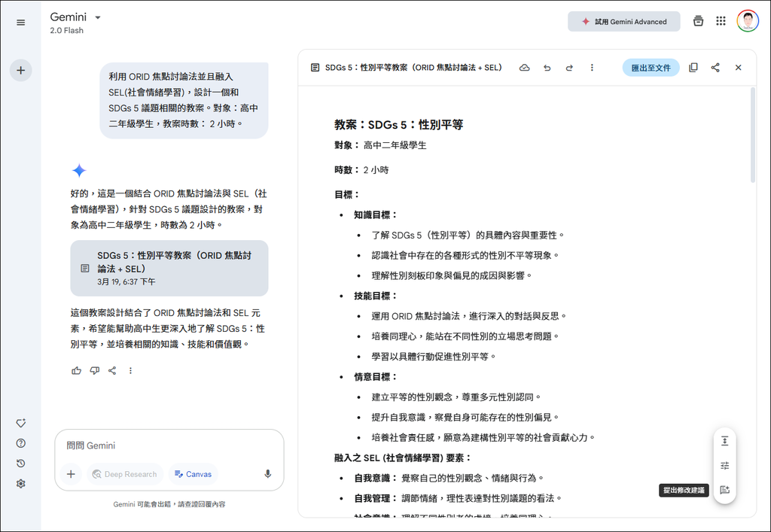Open the hamburger main menu
This screenshot has height=532, width=771.
20,22
